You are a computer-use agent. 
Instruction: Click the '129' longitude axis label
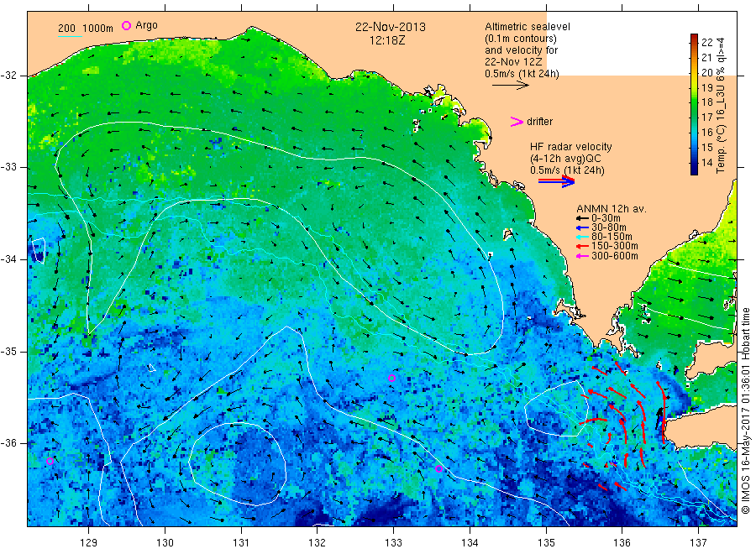tap(89, 542)
